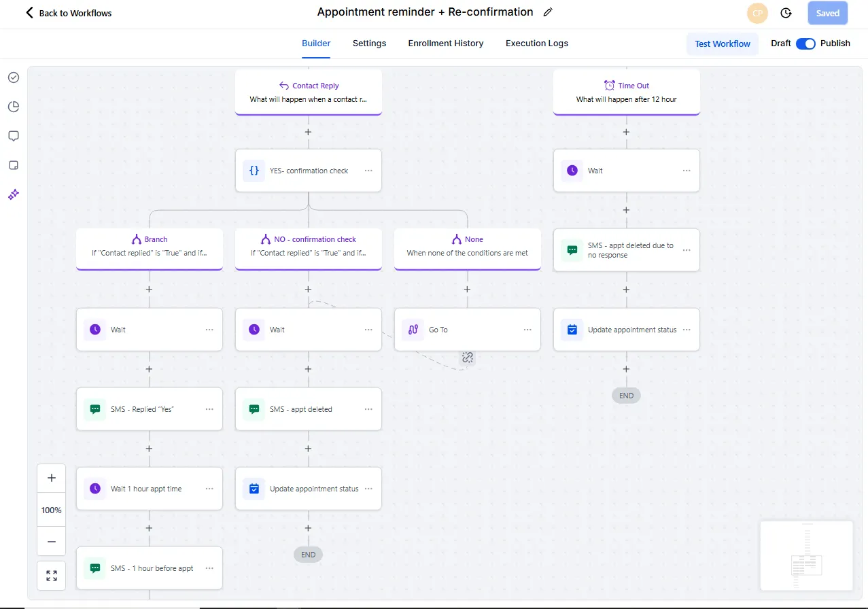This screenshot has width=868, height=609.
Task: Open options menu for YES- confirmation check
Action: tap(368, 171)
